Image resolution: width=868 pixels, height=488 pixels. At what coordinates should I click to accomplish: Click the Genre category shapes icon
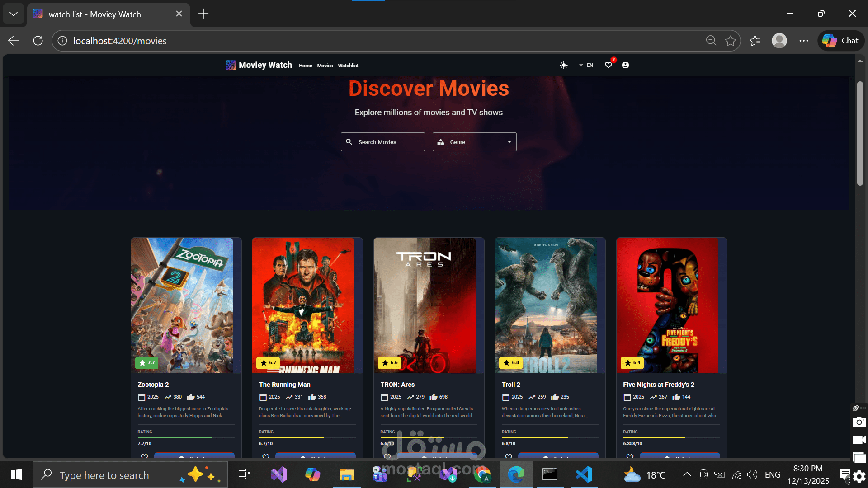point(441,142)
